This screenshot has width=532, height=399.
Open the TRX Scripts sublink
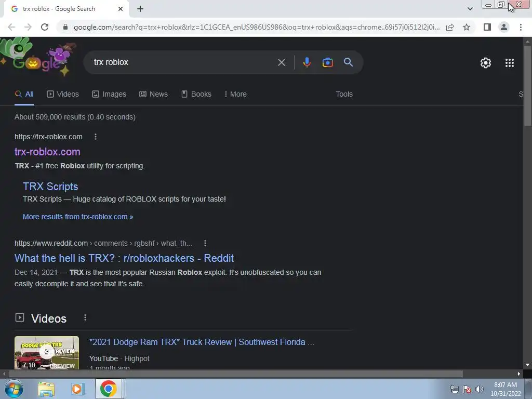(x=50, y=187)
